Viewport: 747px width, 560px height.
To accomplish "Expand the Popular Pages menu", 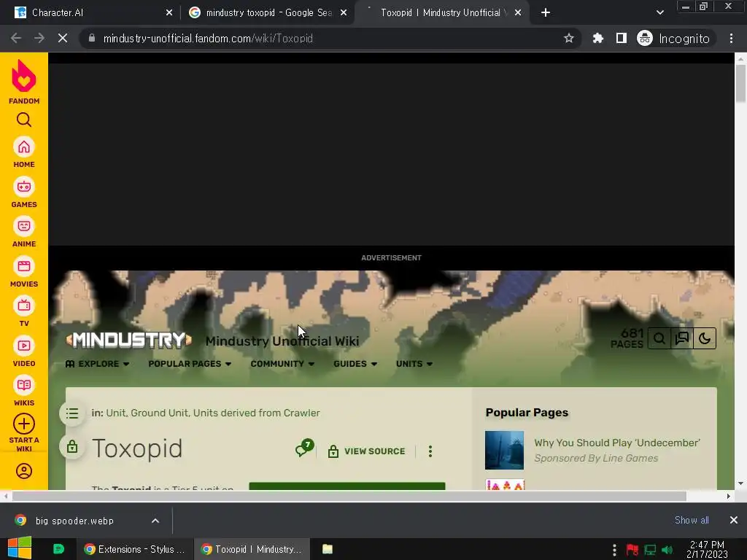I will point(190,364).
